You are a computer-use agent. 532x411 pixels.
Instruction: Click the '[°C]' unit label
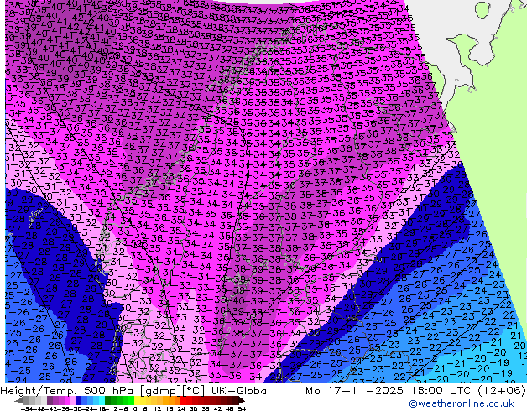(194, 391)
